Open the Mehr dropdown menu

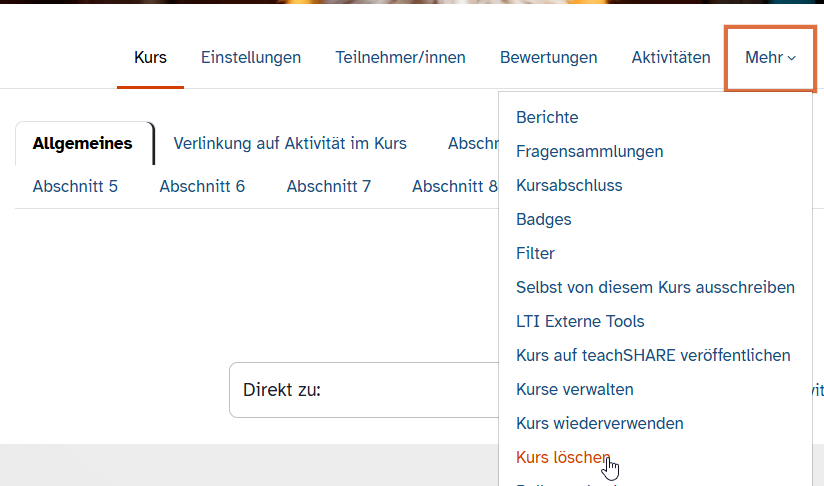tap(770, 58)
